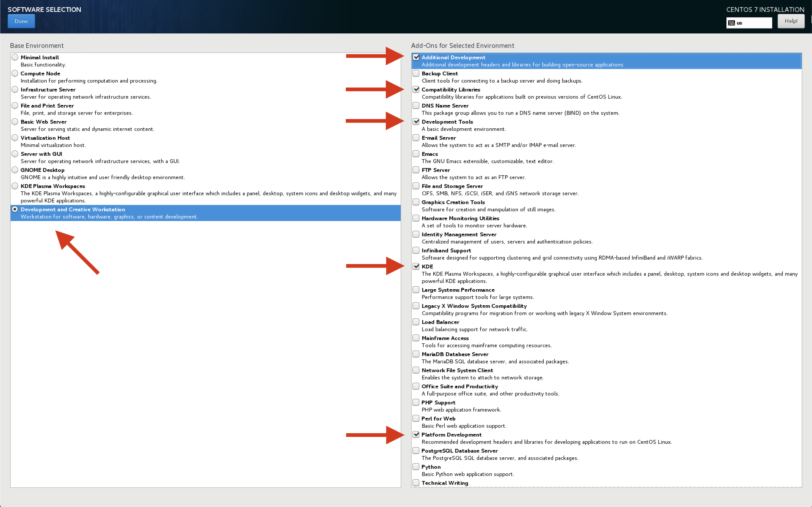
Task: Choose the Server with GUI radio option
Action: click(x=15, y=154)
